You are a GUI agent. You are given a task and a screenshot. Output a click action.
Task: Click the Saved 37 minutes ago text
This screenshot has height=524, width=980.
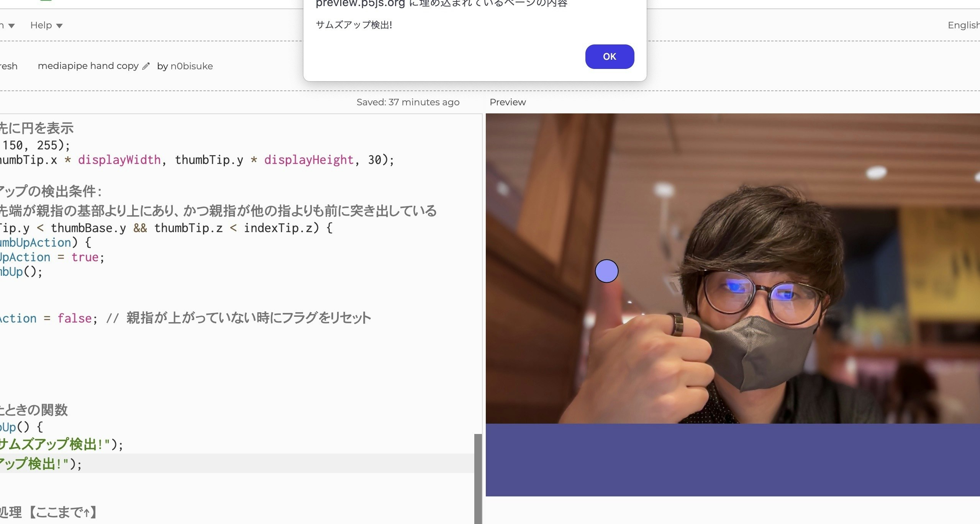[408, 102]
